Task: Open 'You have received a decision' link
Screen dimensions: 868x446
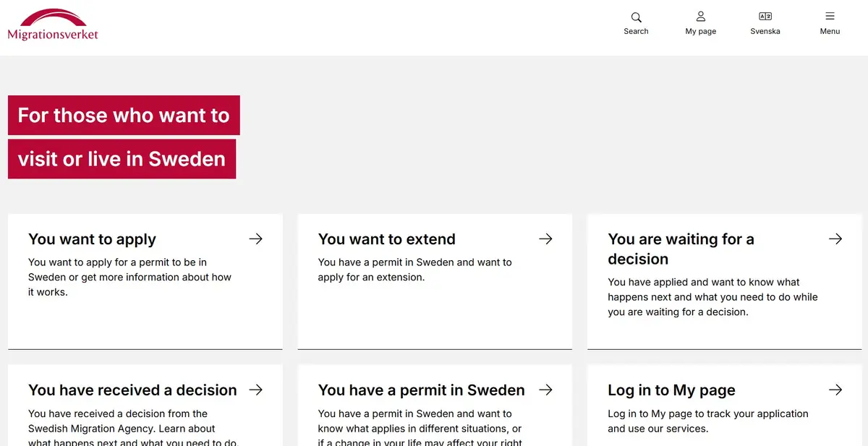Action: 132,390
